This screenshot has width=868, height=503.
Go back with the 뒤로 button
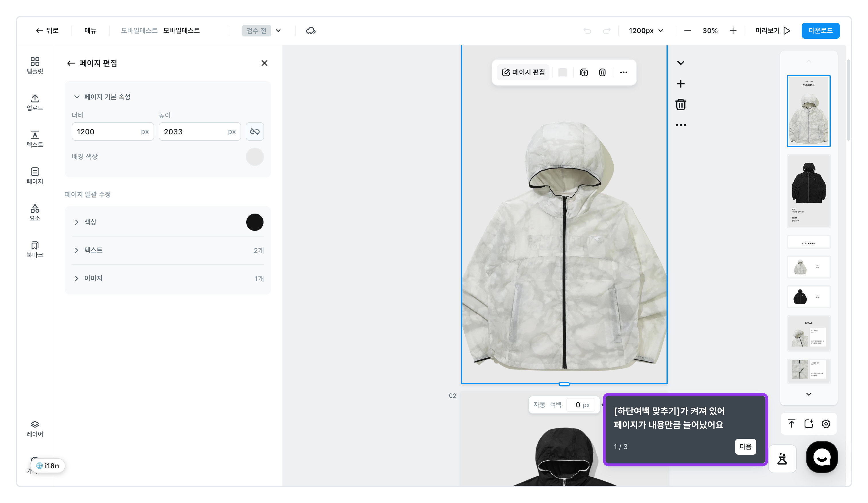tap(47, 31)
